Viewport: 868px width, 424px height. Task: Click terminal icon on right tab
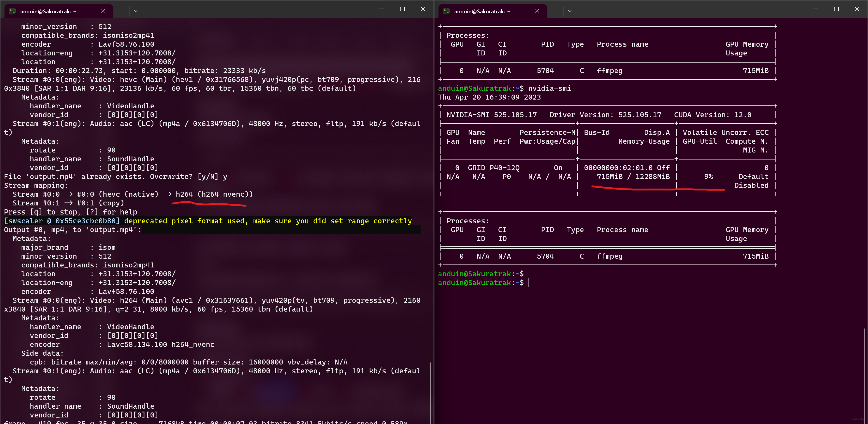pyautogui.click(x=446, y=11)
